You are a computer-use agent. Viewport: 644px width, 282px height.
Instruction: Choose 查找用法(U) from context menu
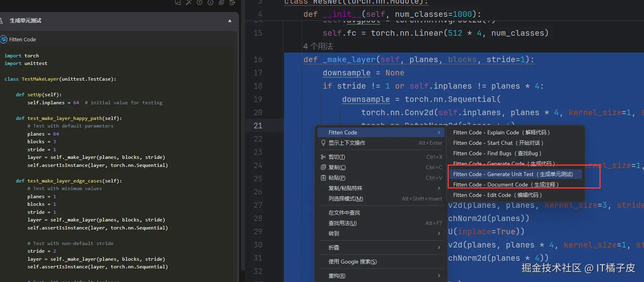pyautogui.click(x=381, y=223)
